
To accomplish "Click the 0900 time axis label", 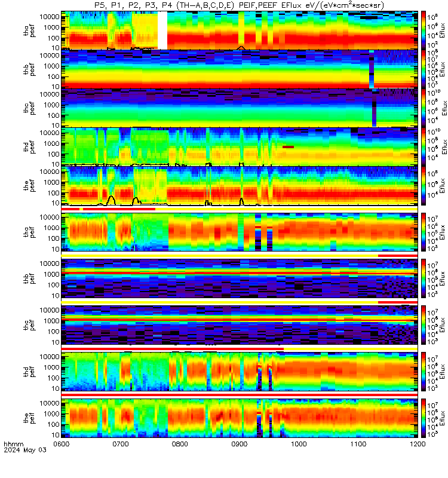I will [240, 444].
